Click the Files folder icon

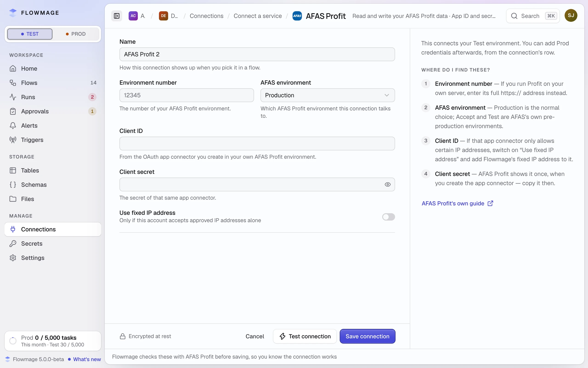tap(13, 199)
